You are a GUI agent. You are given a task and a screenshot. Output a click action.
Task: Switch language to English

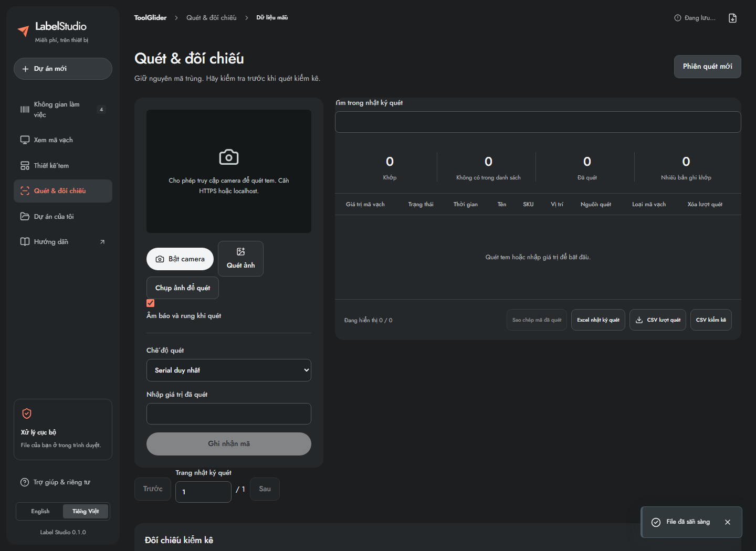(40, 512)
